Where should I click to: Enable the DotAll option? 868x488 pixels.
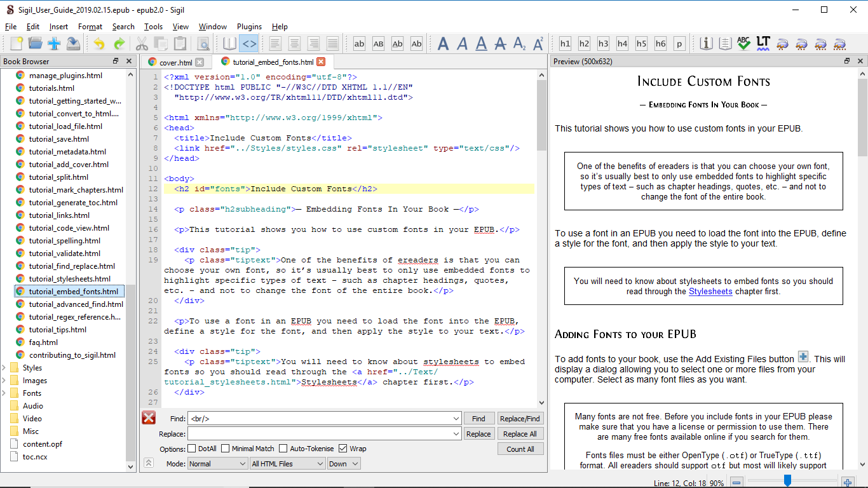[192, 449]
